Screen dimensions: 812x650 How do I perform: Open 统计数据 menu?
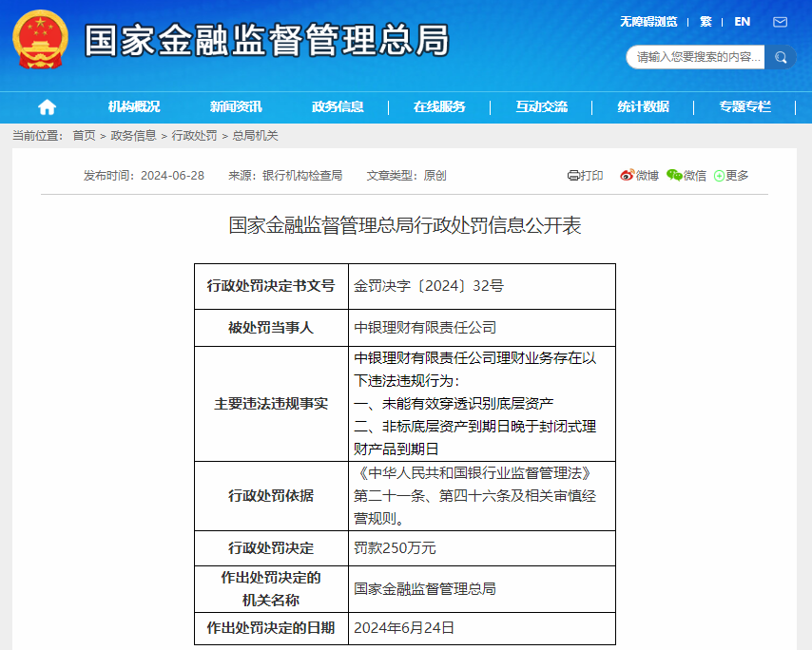[x=643, y=106]
